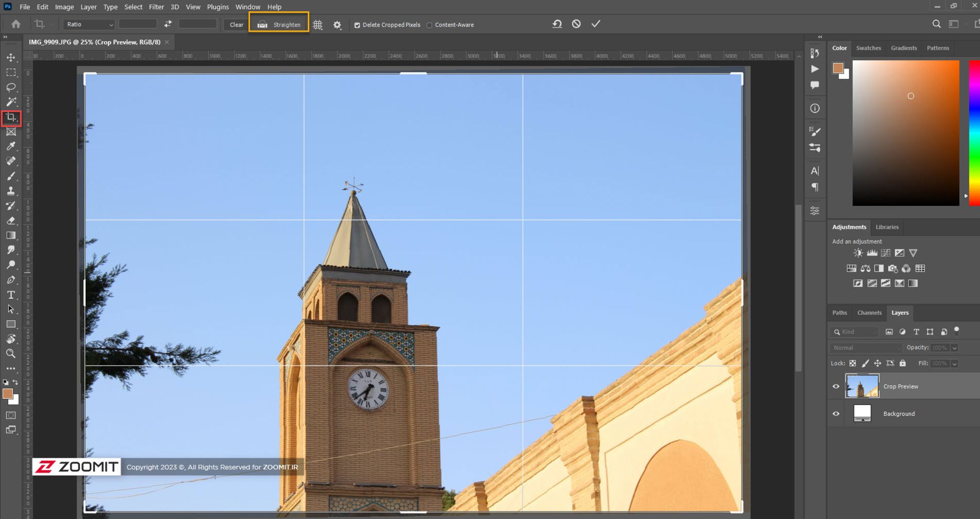Screen dimensions: 980x519
Task: Select the Horizontal Type tool
Action: pyautogui.click(x=11, y=295)
